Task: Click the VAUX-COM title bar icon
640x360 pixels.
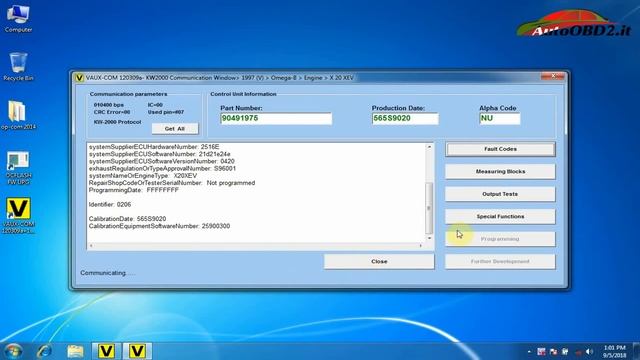Action: pos(79,78)
